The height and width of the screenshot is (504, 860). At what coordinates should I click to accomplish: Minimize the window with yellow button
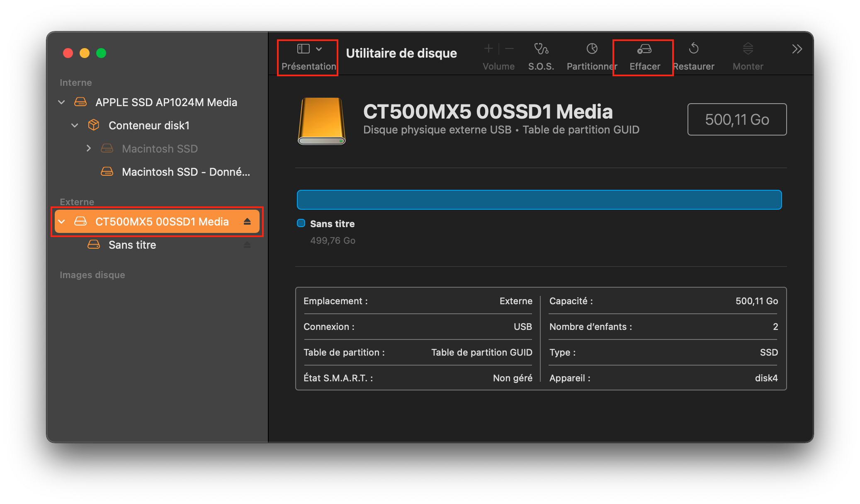tap(85, 53)
